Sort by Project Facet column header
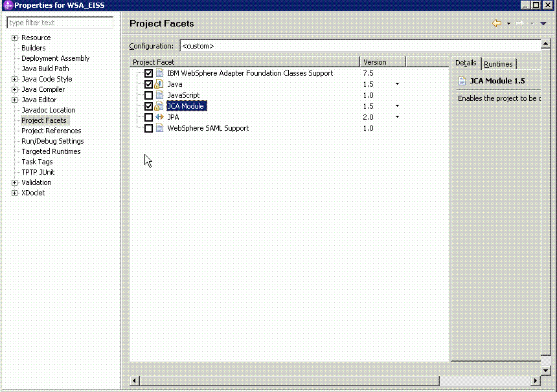This screenshot has height=392, width=557. coord(245,62)
